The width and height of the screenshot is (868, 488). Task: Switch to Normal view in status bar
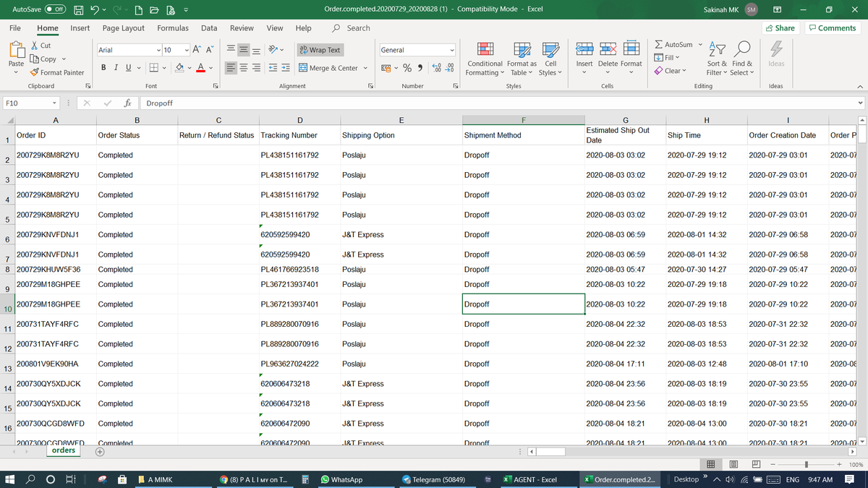pyautogui.click(x=710, y=464)
